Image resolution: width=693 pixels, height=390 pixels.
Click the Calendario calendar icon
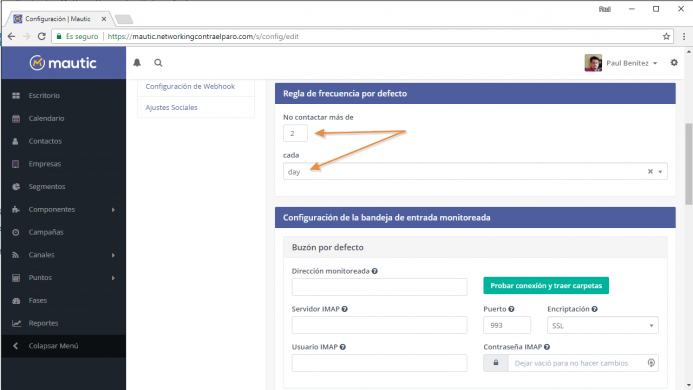point(16,119)
